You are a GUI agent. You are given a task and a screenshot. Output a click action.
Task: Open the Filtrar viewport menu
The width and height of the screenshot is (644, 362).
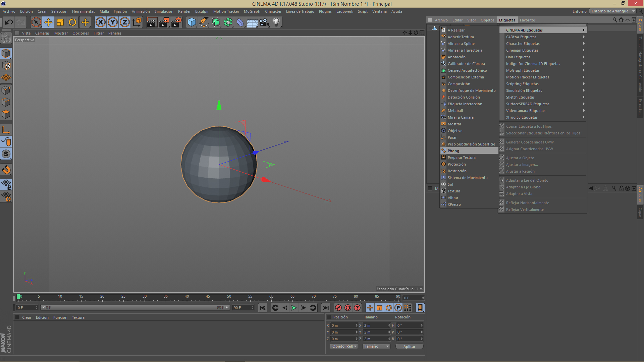[99, 33]
